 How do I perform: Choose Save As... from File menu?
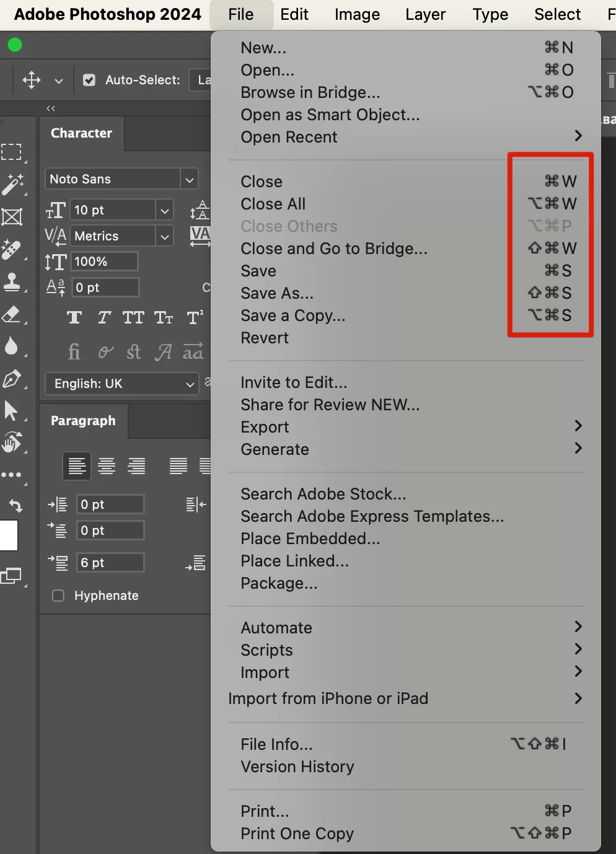coord(406,293)
